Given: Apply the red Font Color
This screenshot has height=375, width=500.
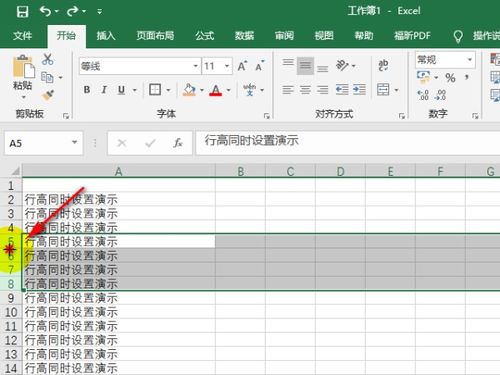Looking at the screenshot, I should [x=216, y=90].
